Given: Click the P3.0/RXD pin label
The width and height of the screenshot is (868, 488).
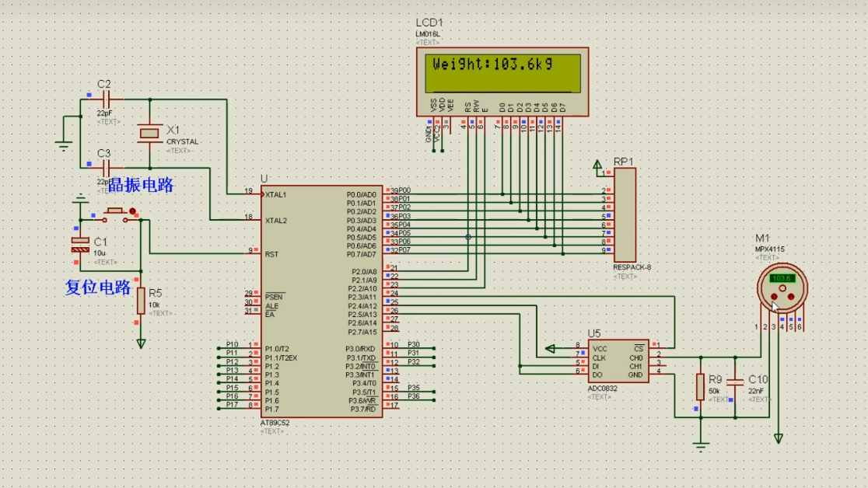Looking at the screenshot, I should 360,349.
